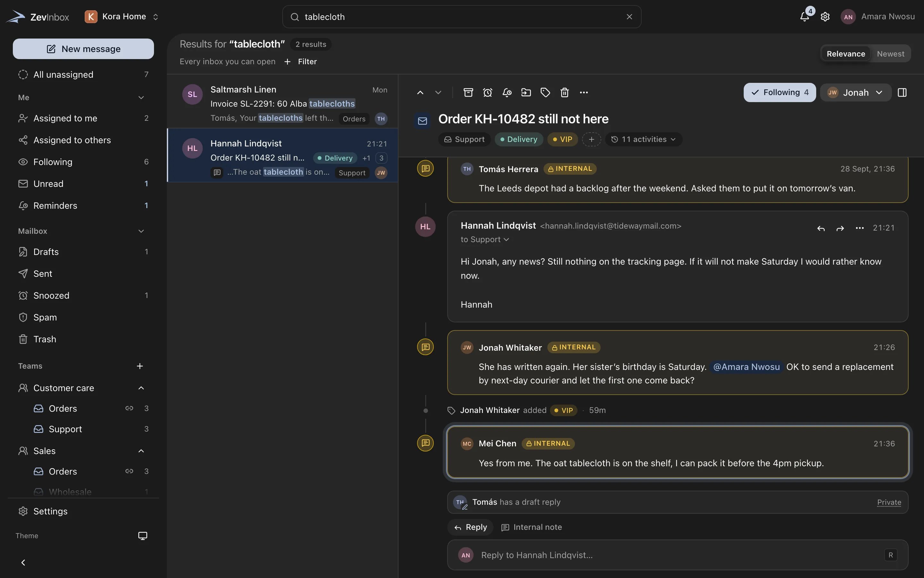
Task: Collapse the Mailbox section
Action: [x=141, y=231]
